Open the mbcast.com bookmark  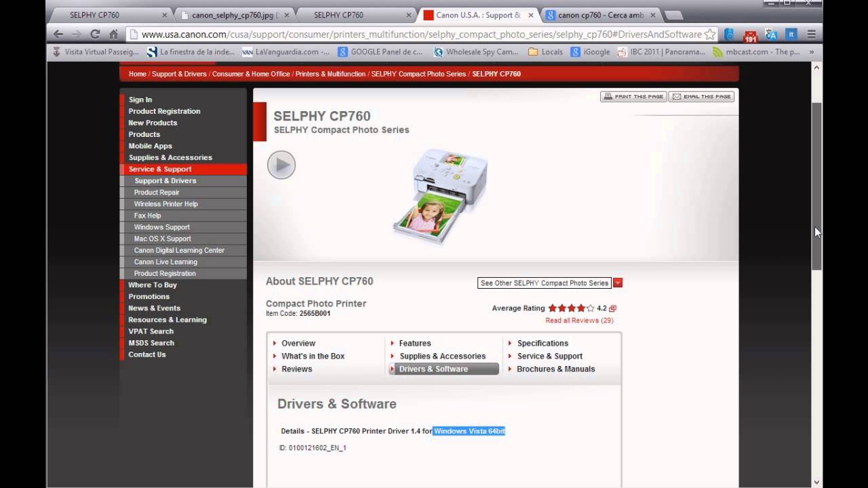coord(757,52)
